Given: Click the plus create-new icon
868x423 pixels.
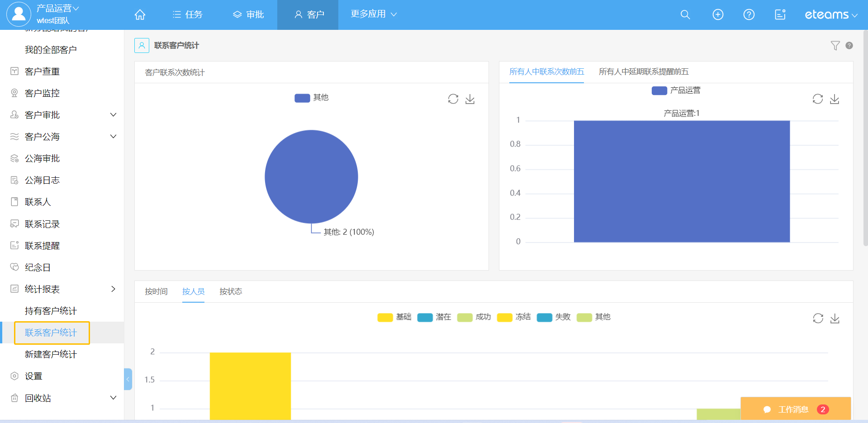Looking at the screenshot, I should (718, 15).
